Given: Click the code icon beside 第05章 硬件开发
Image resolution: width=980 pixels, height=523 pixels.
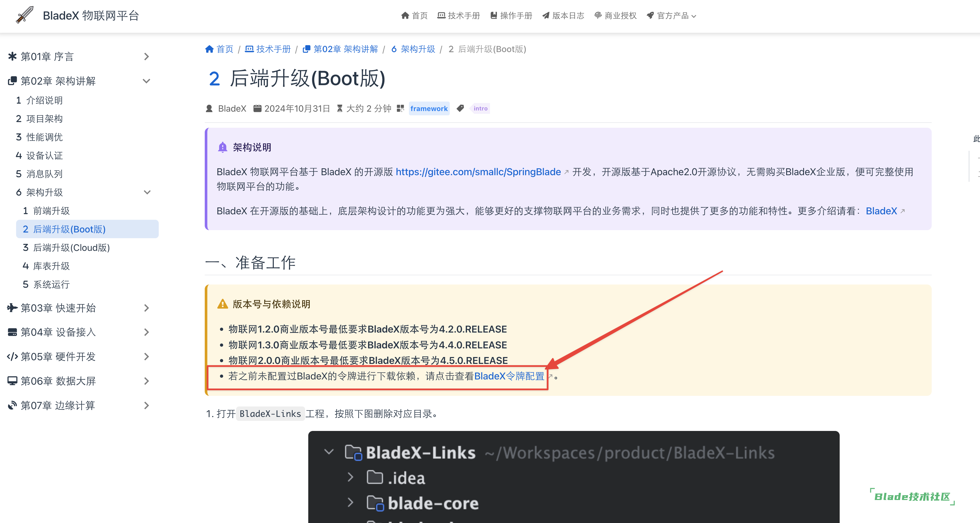Looking at the screenshot, I should [x=12, y=357].
